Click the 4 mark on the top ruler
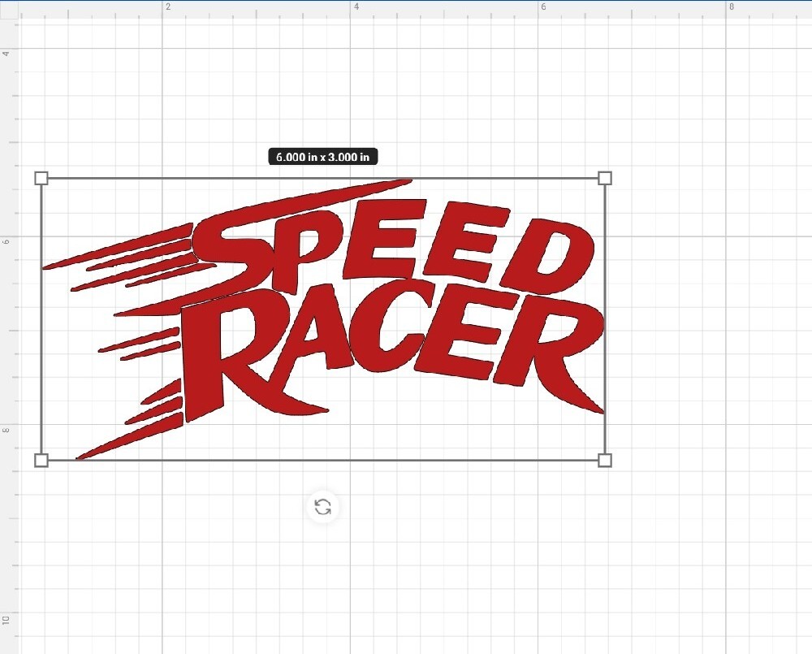 (356, 6)
